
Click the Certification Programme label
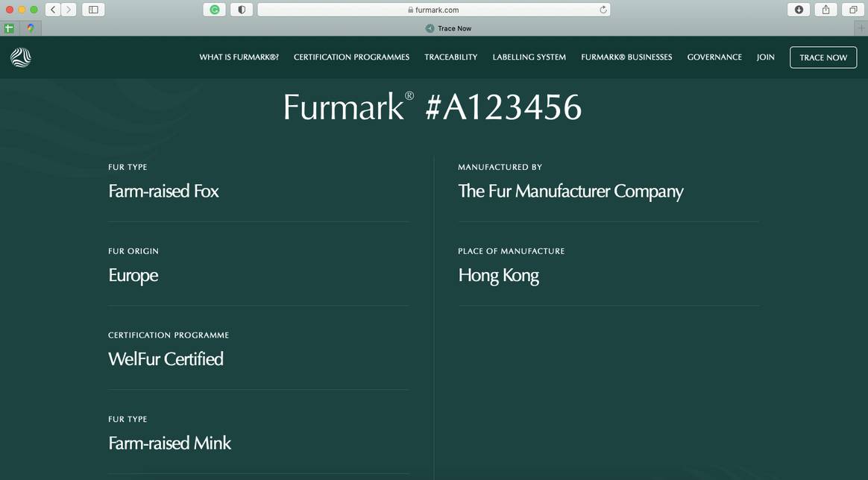click(x=169, y=335)
